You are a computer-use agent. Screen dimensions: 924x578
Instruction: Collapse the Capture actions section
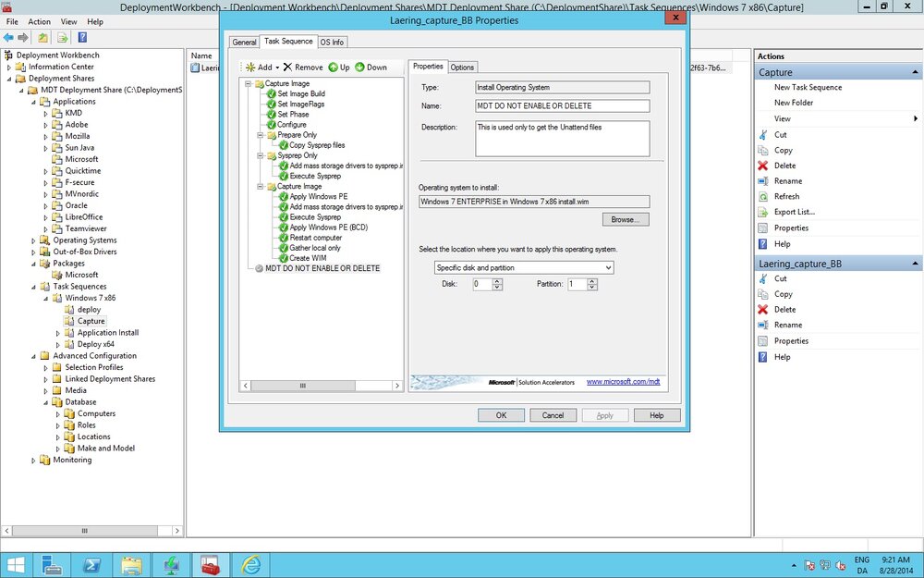pyautogui.click(x=915, y=72)
